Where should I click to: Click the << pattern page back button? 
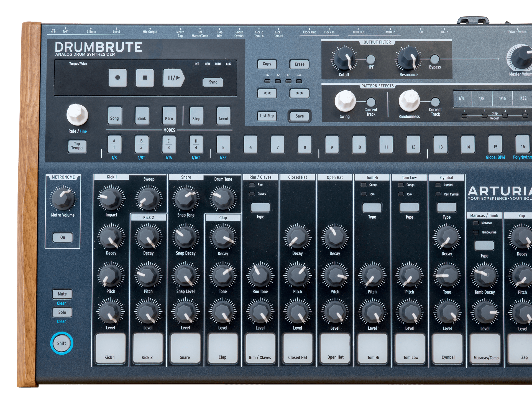(x=267, y=93)
